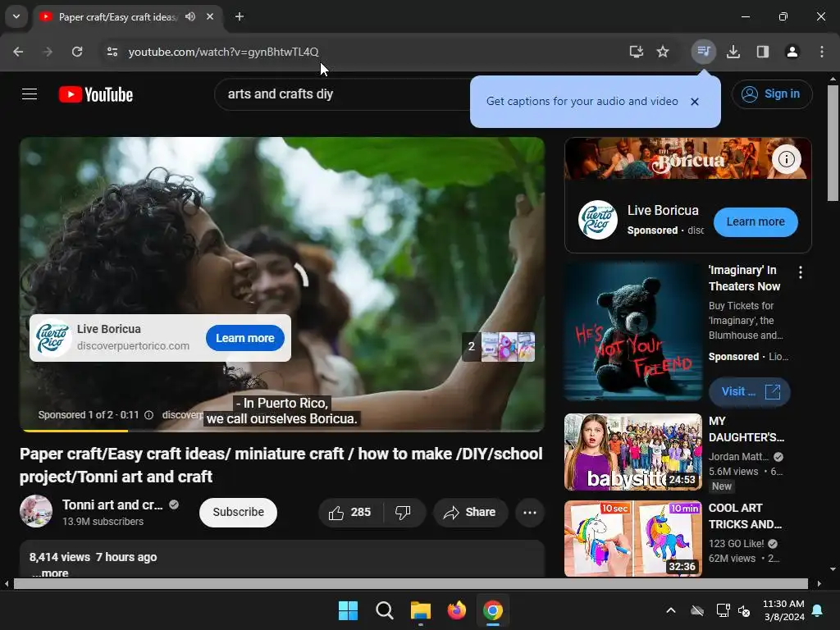Subscribe to Tonni art and craft
The image size is (840, 630).
pos(239,513)
